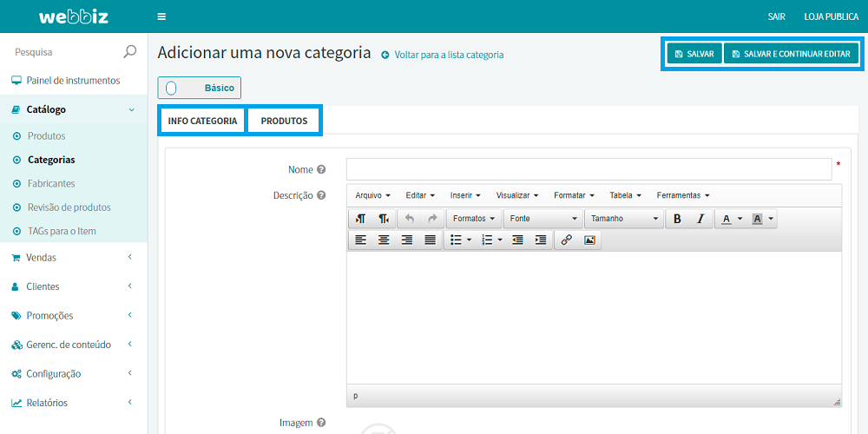Click the insert link icon
Viewport: 868px width, 434px height.
(x=566, y=240)
